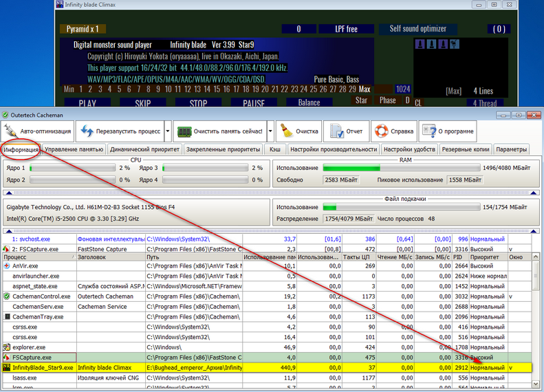Toggle the Phase option in Infinity blade

pos(387,100)
